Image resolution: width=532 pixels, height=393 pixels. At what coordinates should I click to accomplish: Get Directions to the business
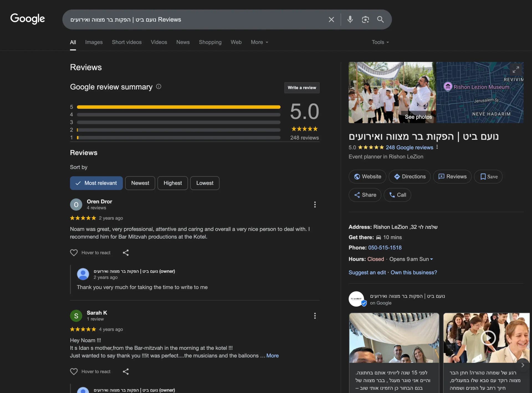pos(410,177)
